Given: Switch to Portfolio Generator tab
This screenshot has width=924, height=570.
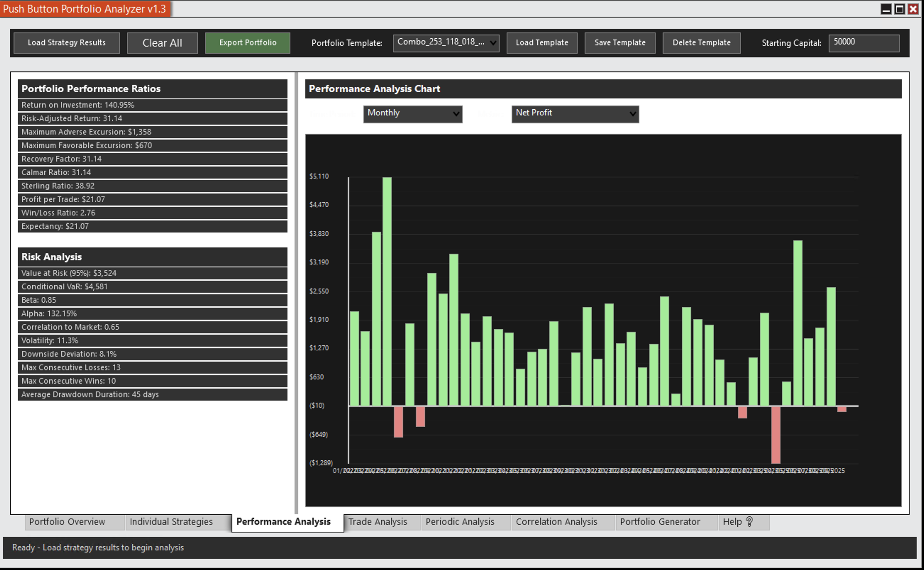Looking at the screenshot, I should [660, 522].
